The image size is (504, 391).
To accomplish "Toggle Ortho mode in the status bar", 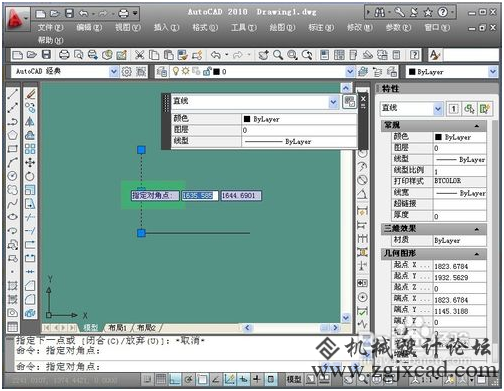I will [x=175, y=379].
